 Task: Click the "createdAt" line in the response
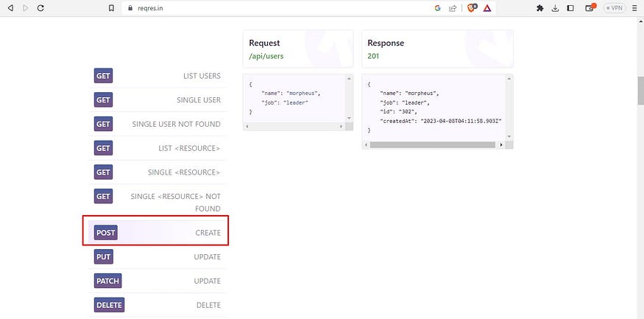coord(441,121)
